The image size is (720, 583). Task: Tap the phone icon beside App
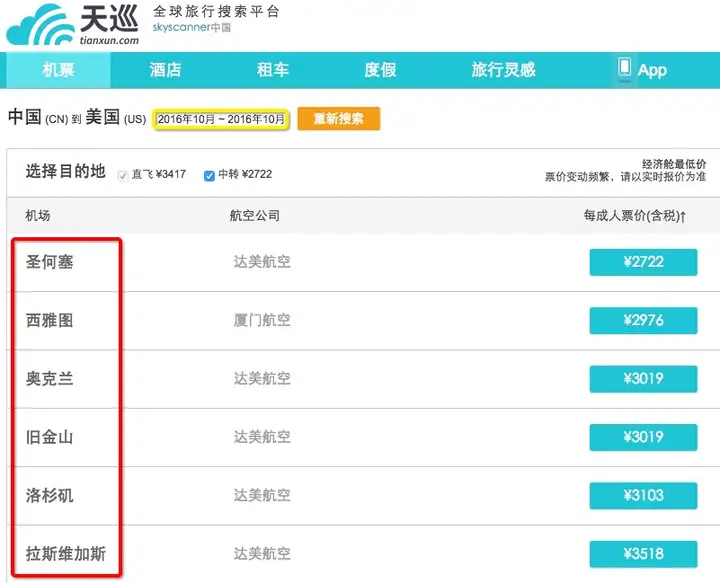coord(624,67)
